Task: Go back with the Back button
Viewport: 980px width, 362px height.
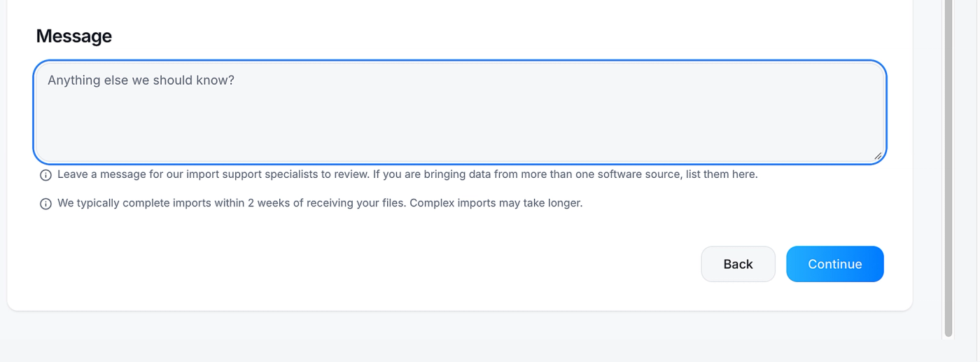Action: point(738,264)
